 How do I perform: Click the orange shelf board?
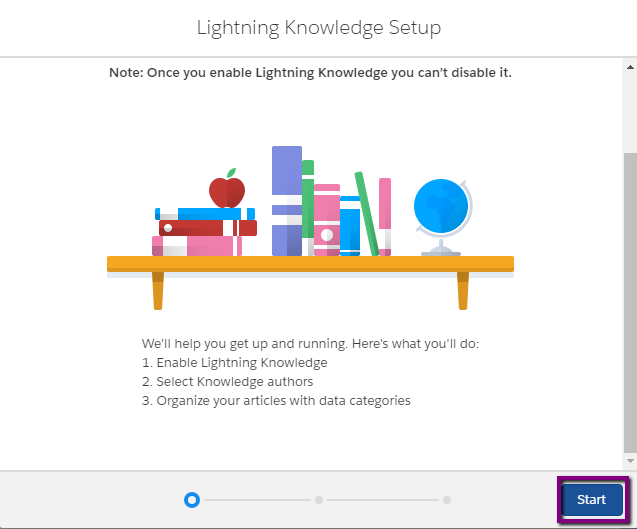310,264
